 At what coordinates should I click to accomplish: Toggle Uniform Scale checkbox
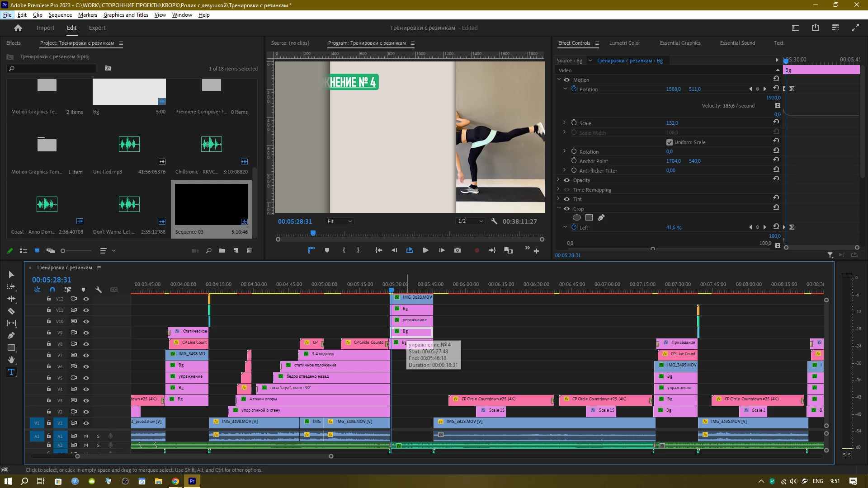pos(670,142)
